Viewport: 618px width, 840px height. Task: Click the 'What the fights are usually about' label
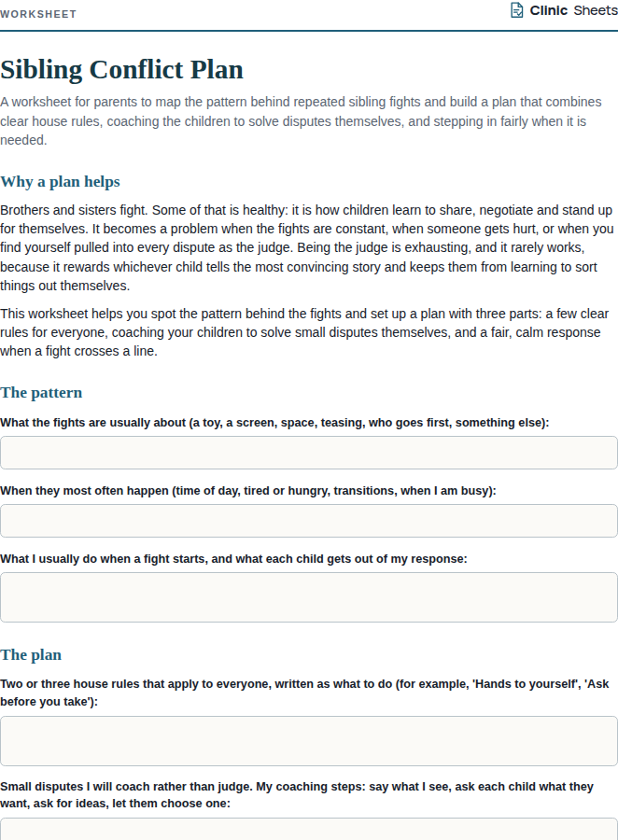click(274, 423)
